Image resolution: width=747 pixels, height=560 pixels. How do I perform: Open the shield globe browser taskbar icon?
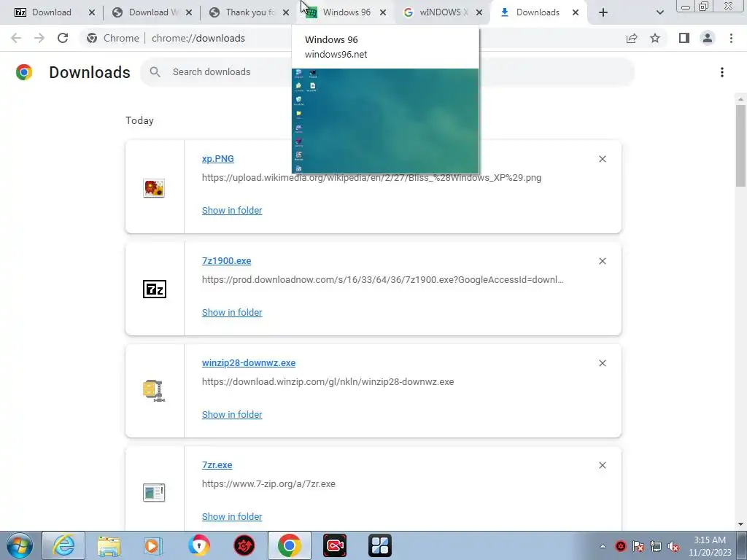click(x=198, y=545)
